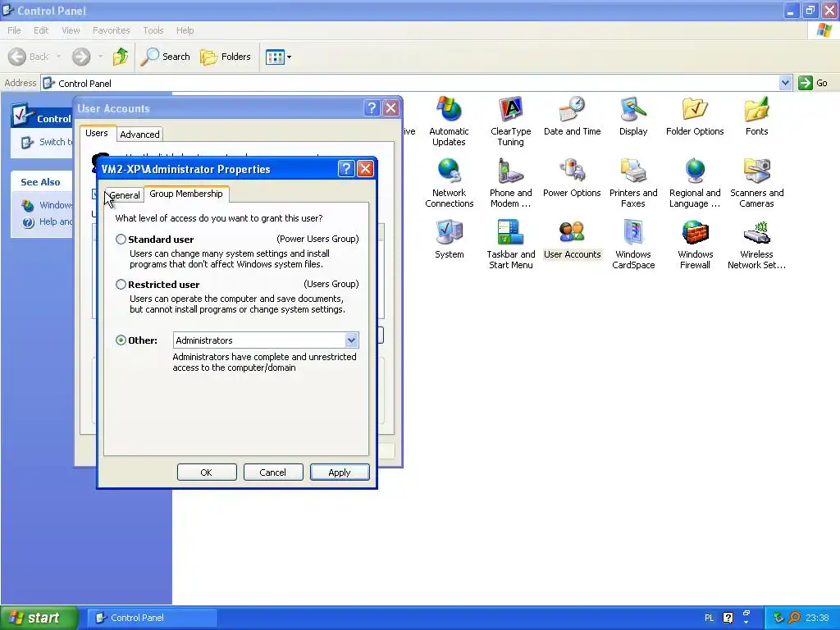Click the Go button by address bar
840x630 pixels.
(813, 83)
